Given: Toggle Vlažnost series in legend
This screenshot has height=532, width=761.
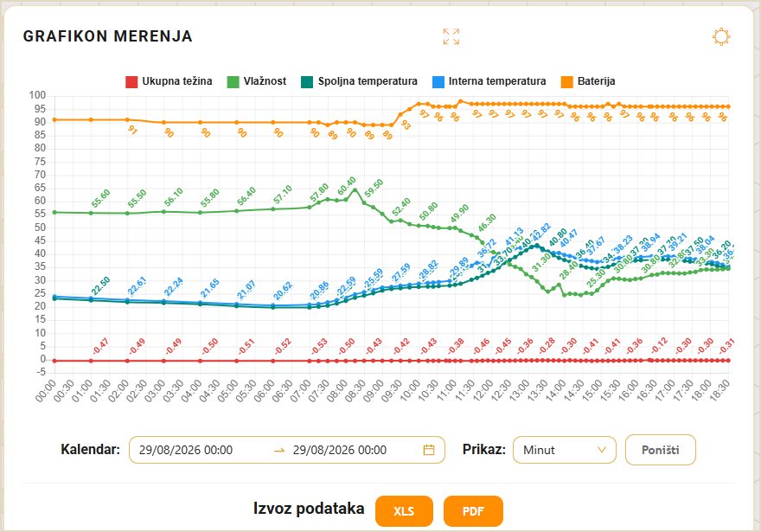Looking at the screenshot, I should (257, 81).
